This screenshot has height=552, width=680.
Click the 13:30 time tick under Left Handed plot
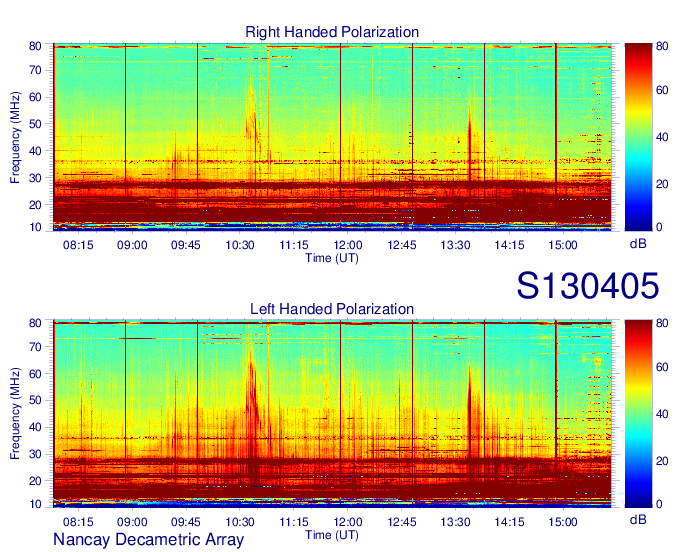455,522
